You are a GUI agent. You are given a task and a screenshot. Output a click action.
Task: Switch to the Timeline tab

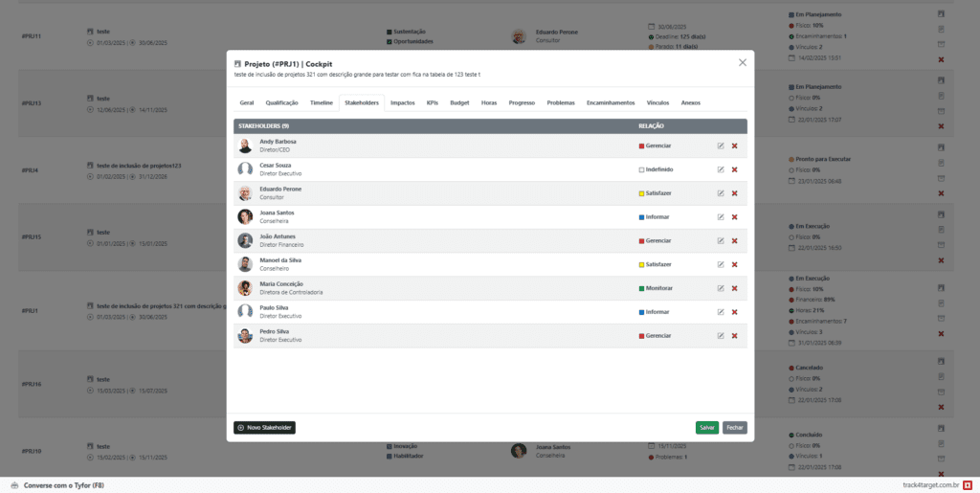[x=322, y=102]
